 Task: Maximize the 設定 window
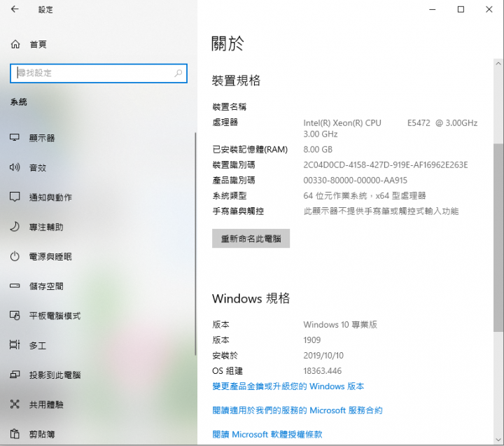461,9
